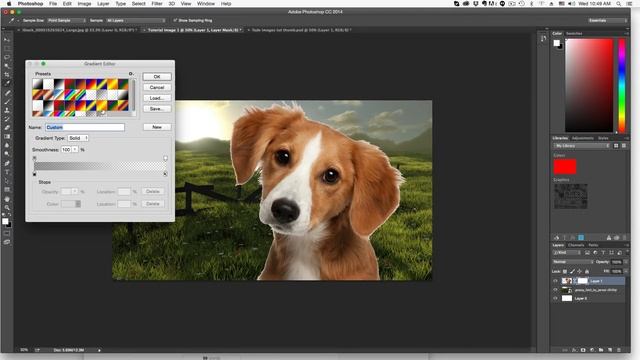Toggle lock transparent pixels in Layers panel
The height and width of the screenshot is (360, 640).
pyautogui.click(x=565, y=271)
